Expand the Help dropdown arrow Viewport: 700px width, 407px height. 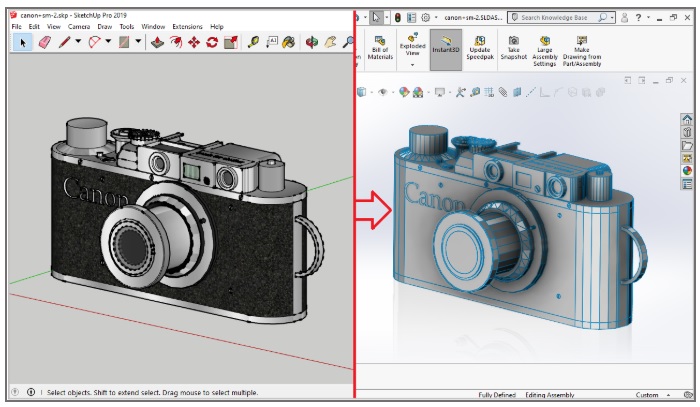click(x=648, y=18)
